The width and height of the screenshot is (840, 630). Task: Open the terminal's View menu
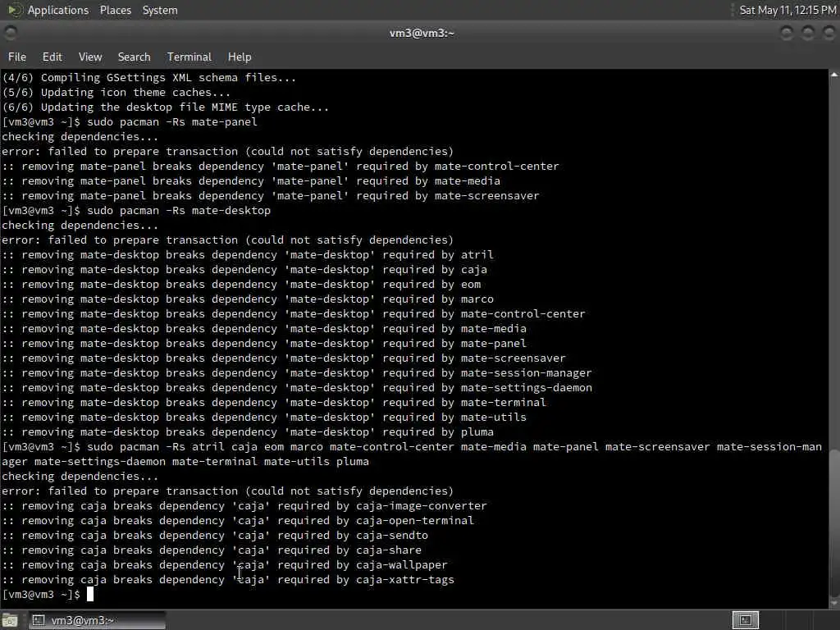90,57
